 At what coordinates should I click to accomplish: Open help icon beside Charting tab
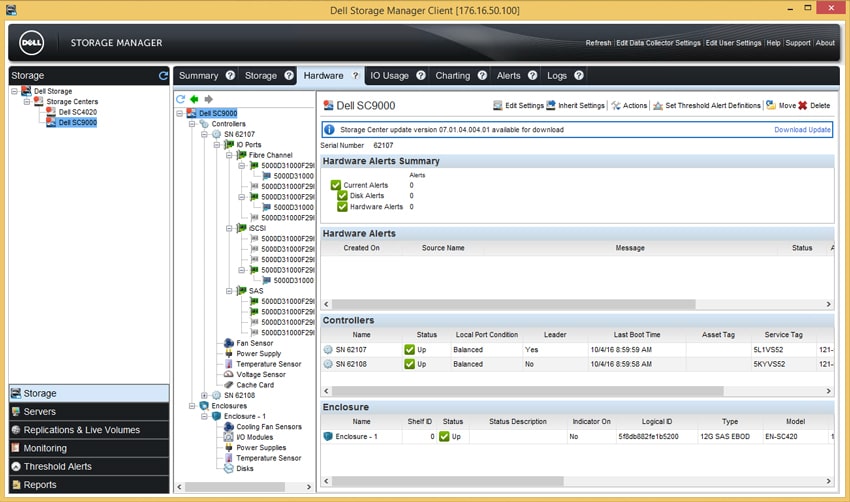[482, 75]
